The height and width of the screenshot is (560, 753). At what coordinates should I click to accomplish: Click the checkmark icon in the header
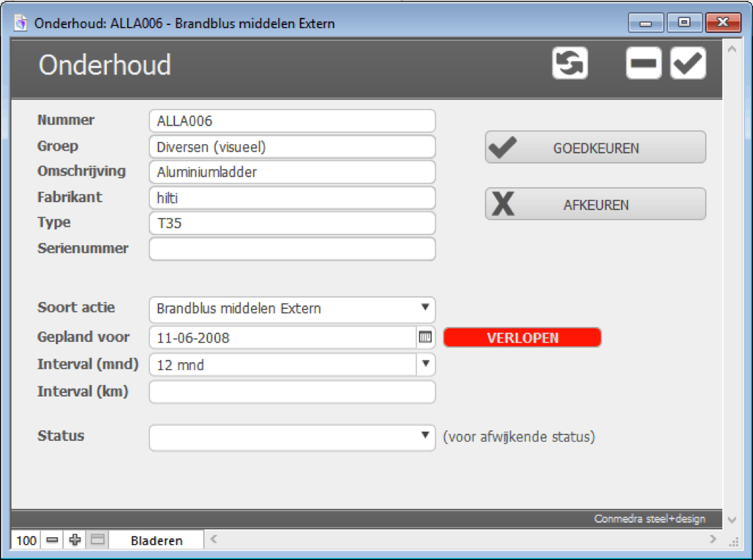[x=687, y=63]
